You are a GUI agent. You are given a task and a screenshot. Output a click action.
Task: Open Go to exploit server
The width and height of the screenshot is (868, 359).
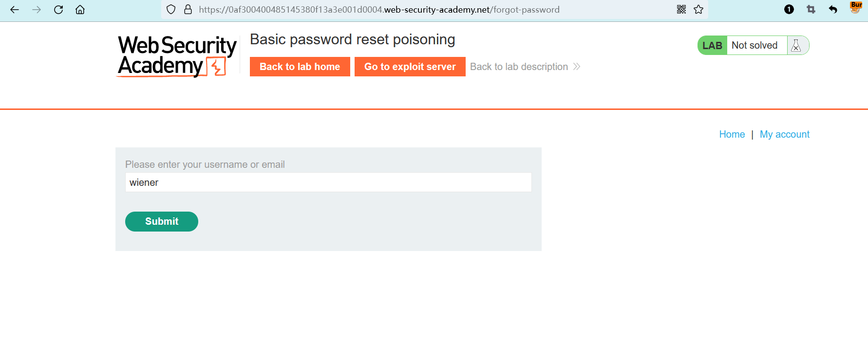410,67
